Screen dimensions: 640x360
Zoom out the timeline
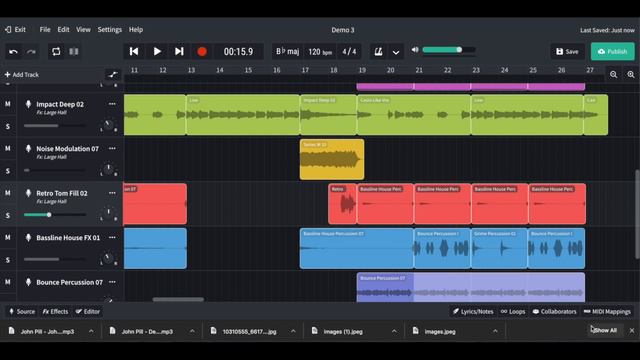pos(613,74)
